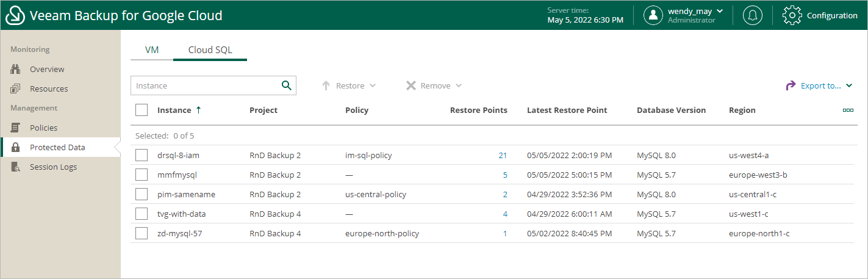Sort by Region column header
Viewport: 868px width, 279px height.
[742, 111]
